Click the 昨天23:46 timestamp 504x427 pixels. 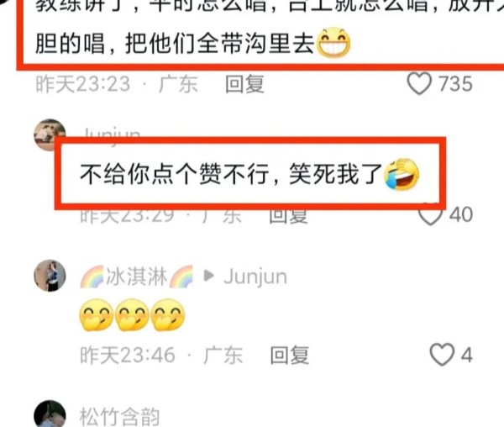point(128,355)
